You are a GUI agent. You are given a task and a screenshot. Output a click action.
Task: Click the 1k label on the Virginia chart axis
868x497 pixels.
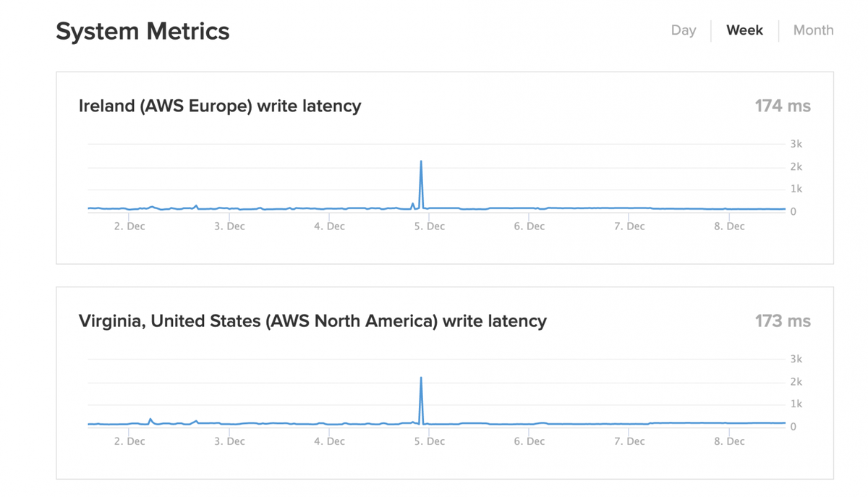point(795,404)
